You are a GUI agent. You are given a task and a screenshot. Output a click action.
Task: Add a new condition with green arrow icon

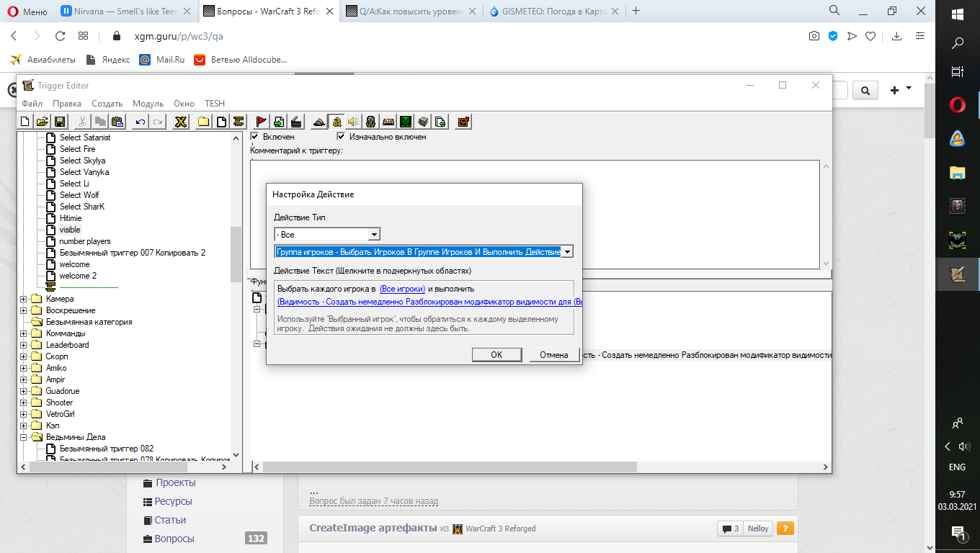point(279,122)
